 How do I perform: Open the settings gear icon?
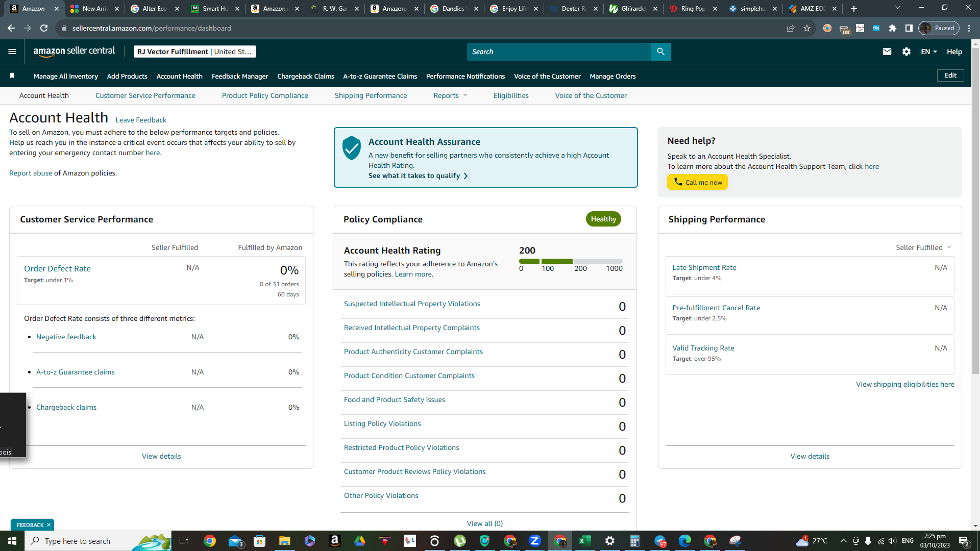(x=906, y=52)
